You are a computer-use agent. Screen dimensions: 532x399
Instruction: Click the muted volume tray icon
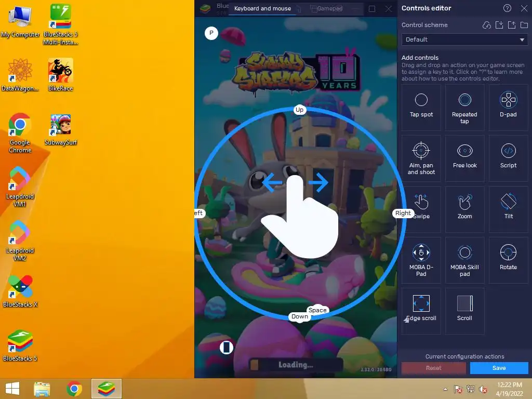[x=483, y=389]
